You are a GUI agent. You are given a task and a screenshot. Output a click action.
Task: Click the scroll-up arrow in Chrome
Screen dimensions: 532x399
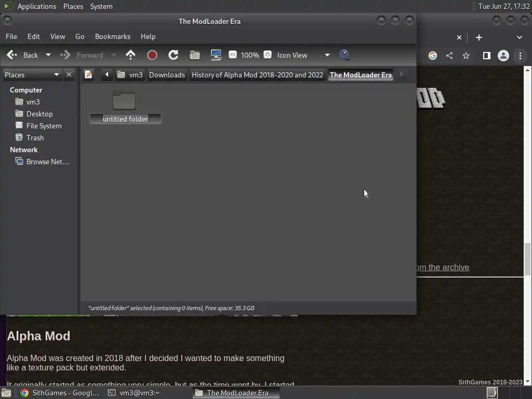[527, 70]
